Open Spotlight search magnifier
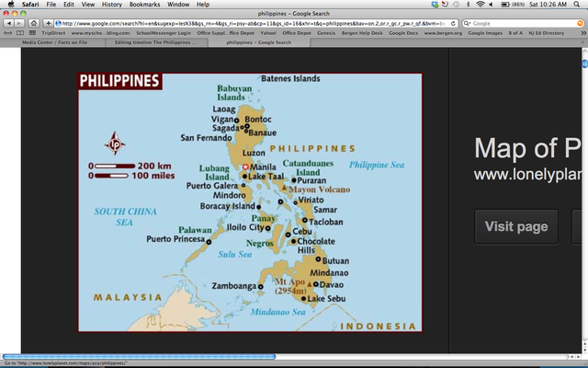 576,4
